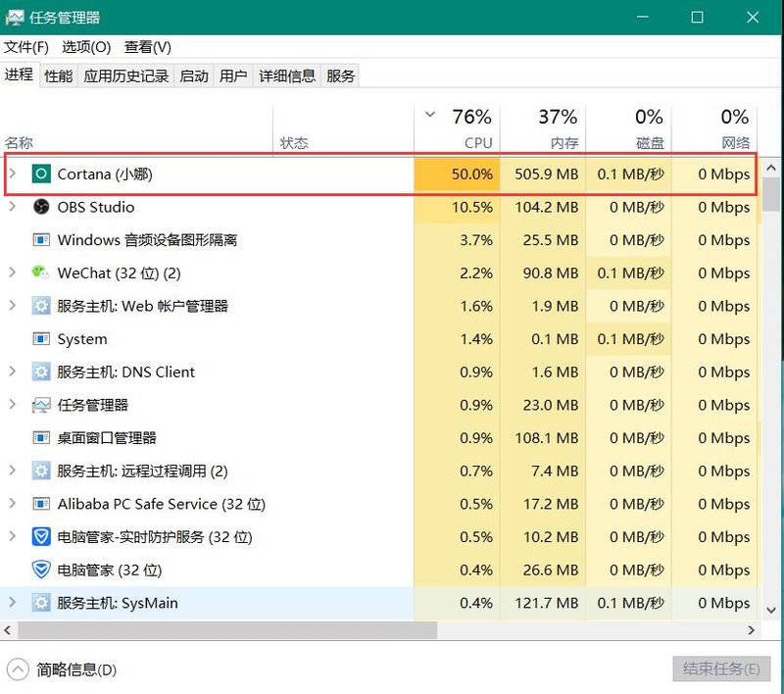Sort processes by 内存 column header
Screen dimensions: 784x694
pyautogui.click(x=556, y=129)
